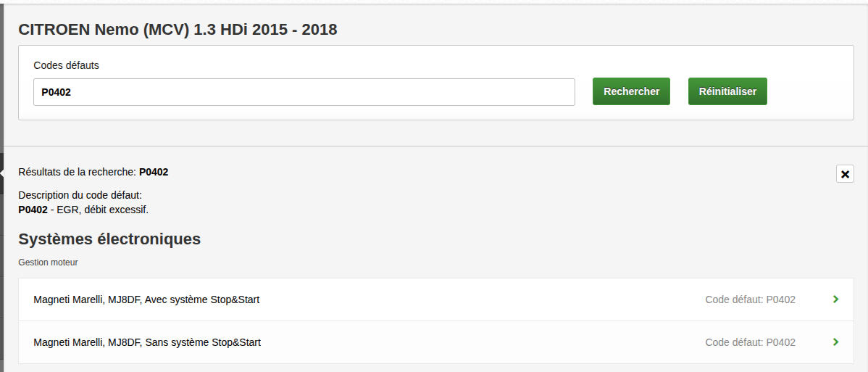The image size is (868, 372).
Task: Click the CITROEN Nemo (MCV) 1.3 HDi title
Action: [x=178, y=30]
